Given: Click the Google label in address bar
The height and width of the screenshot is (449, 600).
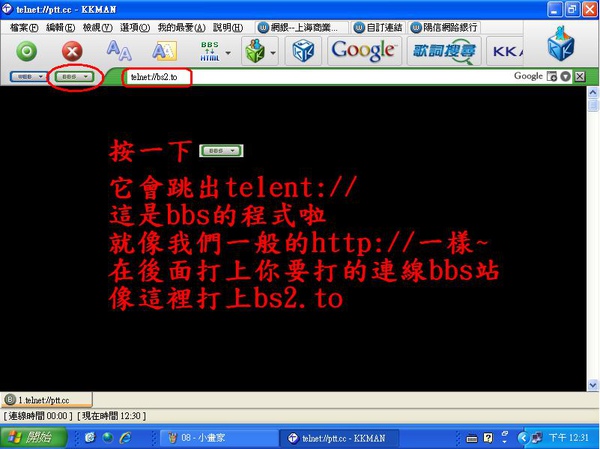Looking at the screenshot, I should pyautogui.click(x=528, y=76).
